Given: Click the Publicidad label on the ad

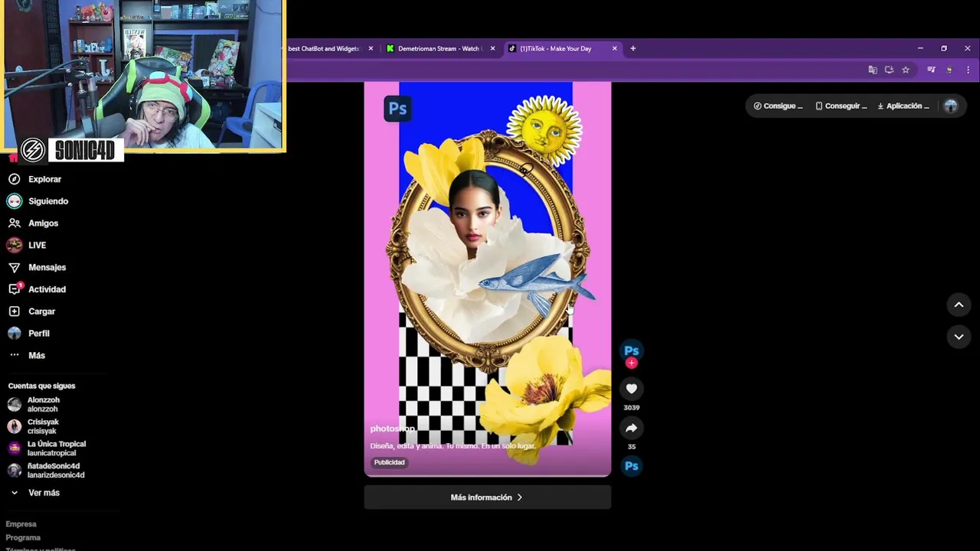Looking at the screenshot, I should click(x=390, y=462).
